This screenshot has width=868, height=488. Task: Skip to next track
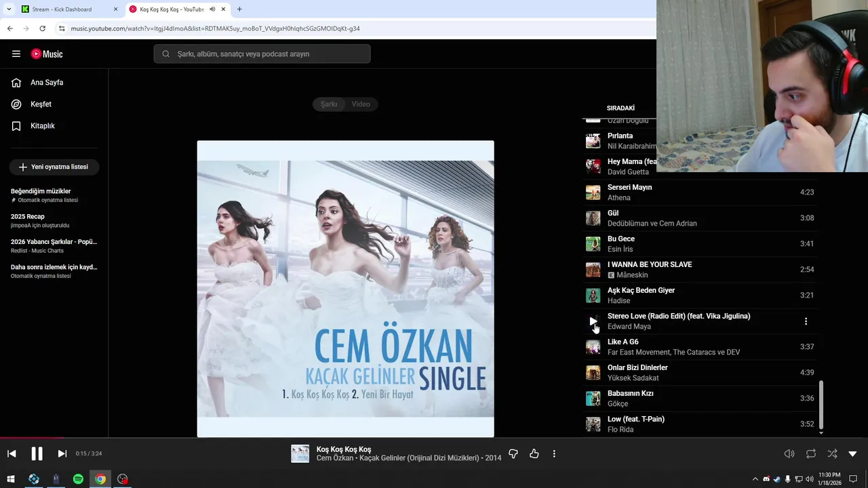coord(62,453)
